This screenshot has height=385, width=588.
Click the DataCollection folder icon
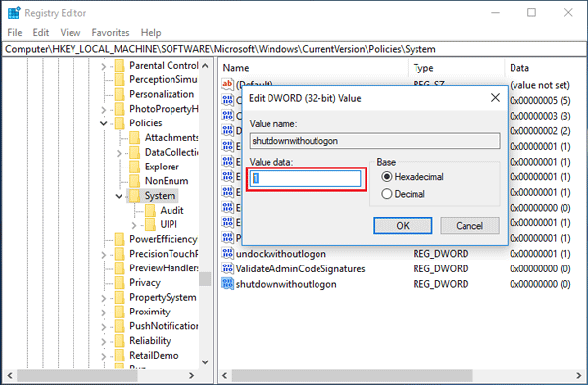135,152
